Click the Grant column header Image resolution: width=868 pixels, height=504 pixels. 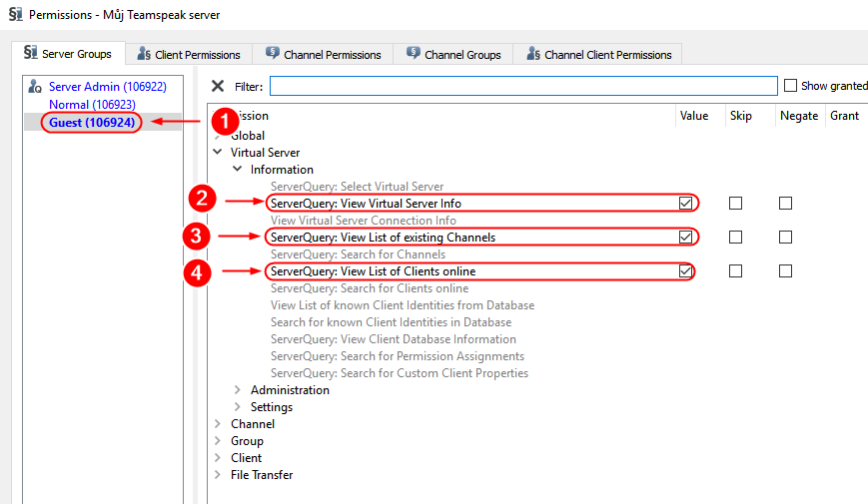click(844, 116)
